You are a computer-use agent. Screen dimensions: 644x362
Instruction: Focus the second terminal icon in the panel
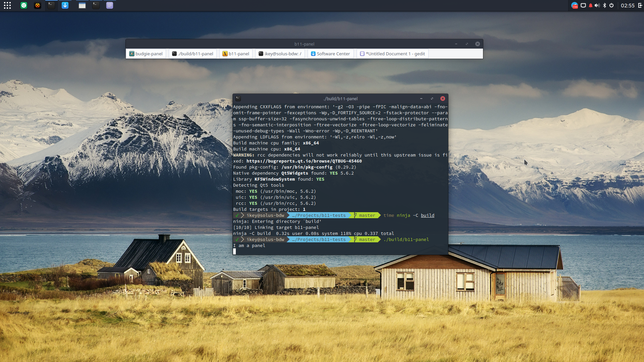(96, 5)
